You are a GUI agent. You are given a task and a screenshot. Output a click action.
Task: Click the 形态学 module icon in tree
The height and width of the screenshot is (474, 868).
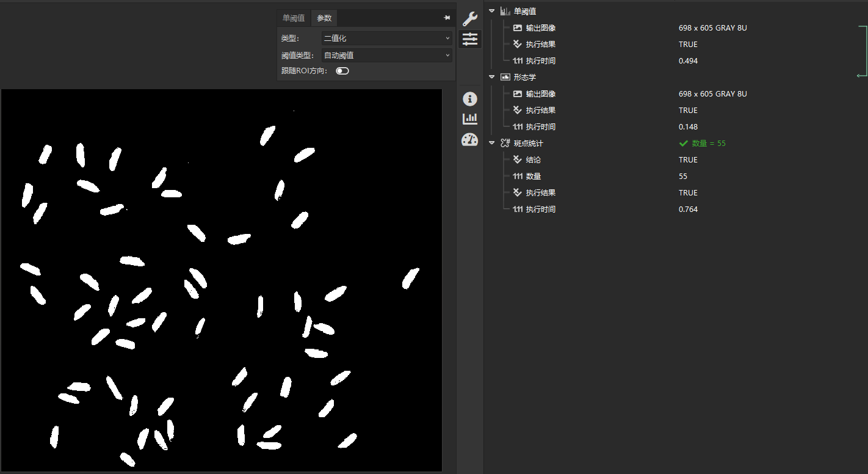(x=505, y=78)
